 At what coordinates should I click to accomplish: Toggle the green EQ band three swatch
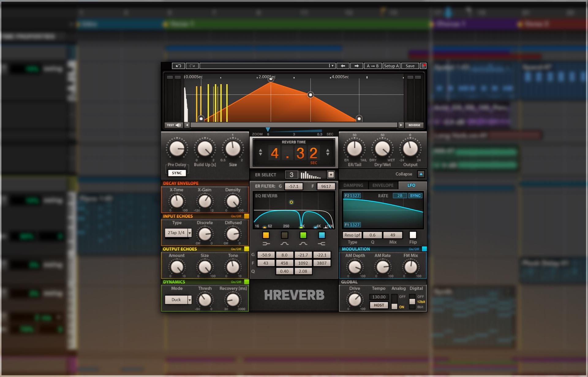click(303, 235)
